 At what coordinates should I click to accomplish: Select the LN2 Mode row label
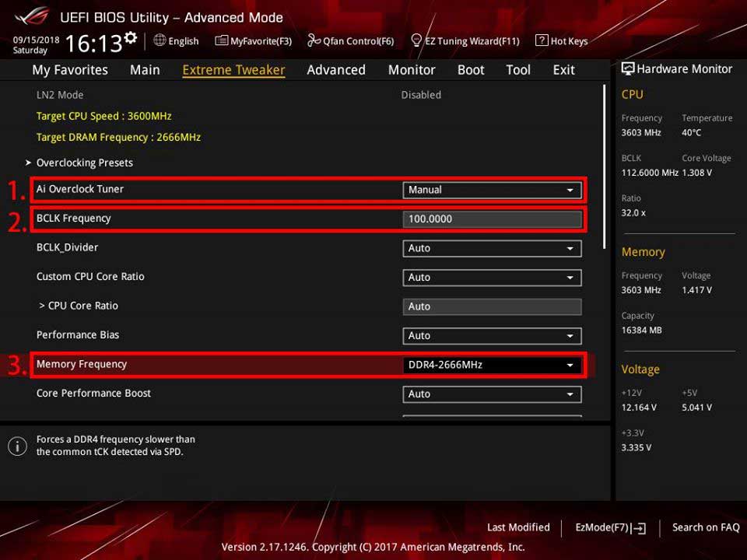coord(60,95)
